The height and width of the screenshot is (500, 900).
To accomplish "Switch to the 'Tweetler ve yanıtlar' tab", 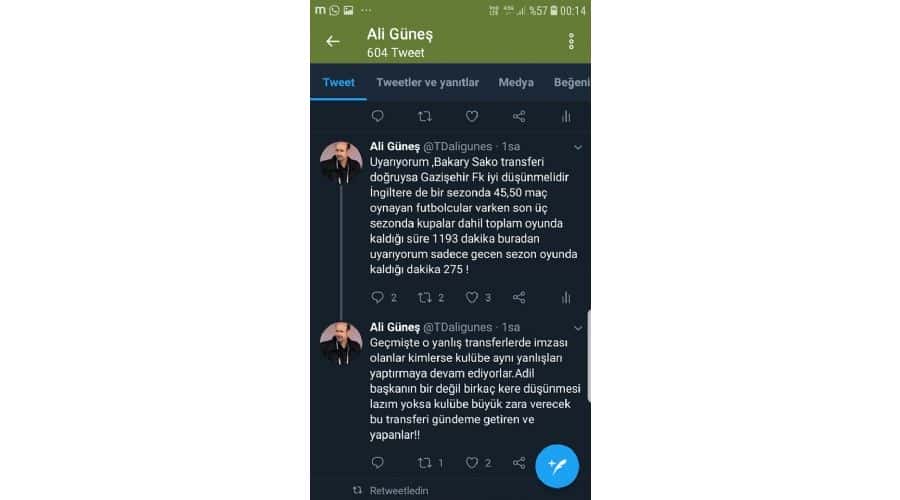I will click(428, 83).
